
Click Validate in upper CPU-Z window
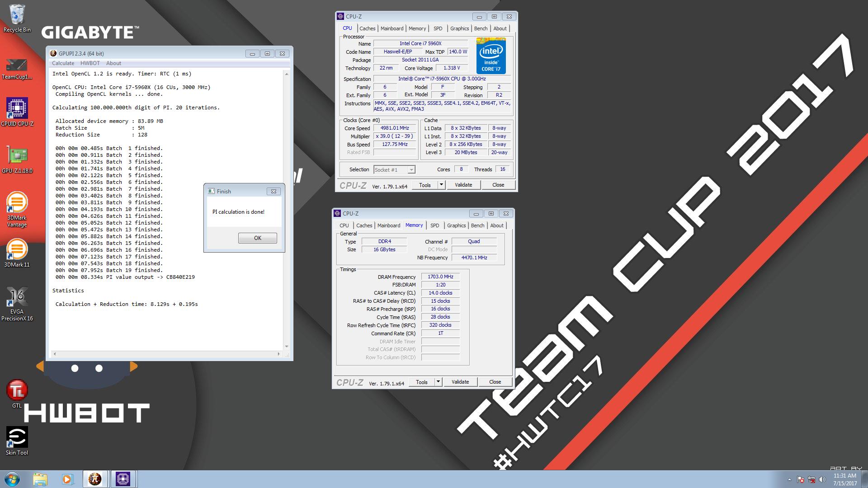463,185
